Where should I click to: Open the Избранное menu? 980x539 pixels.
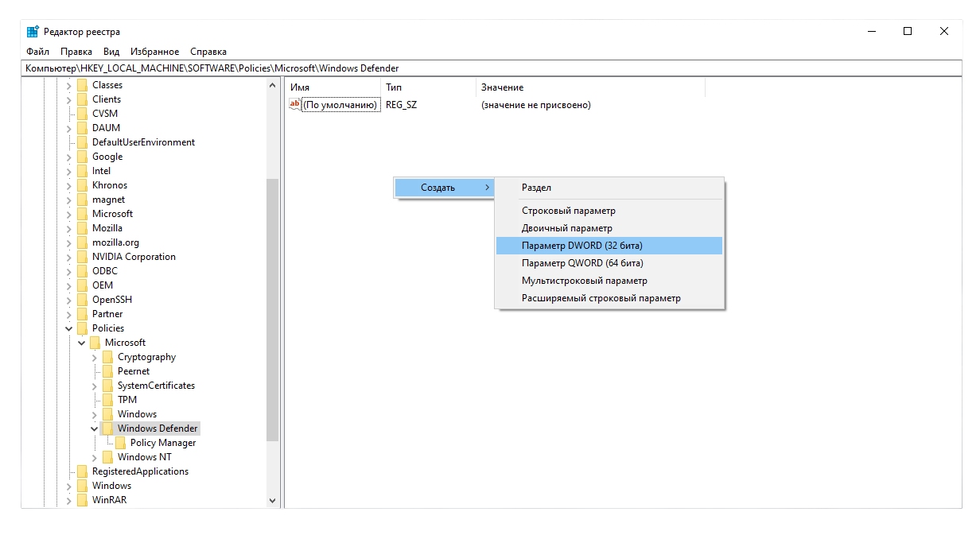pyautogui.click(x=154, y=52)
